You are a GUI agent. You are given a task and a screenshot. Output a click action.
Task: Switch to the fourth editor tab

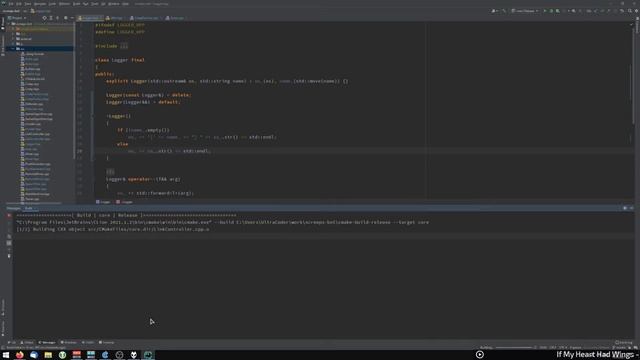tap(175, 18)
